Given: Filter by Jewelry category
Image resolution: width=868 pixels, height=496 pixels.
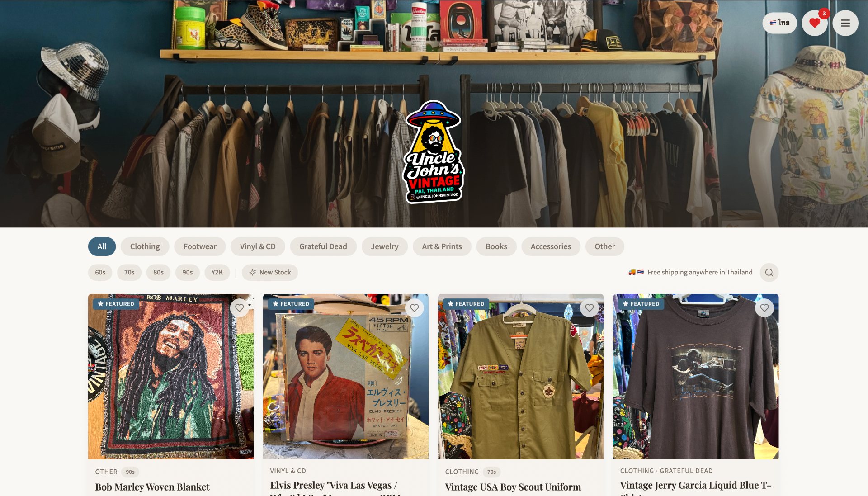Looking at the screenshot, I should [x=385, y=246].
